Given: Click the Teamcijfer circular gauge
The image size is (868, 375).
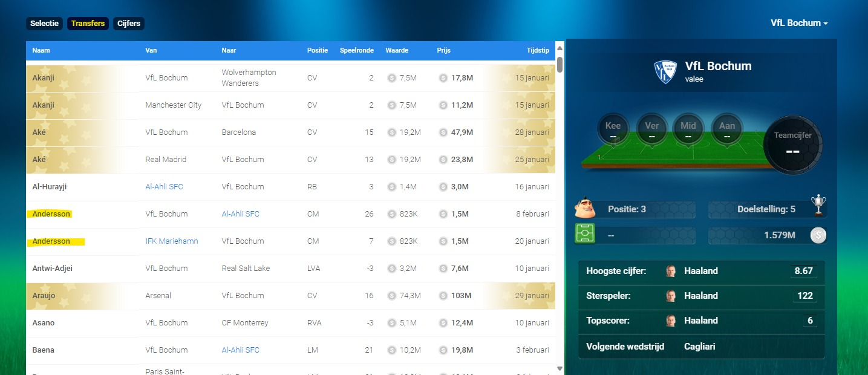Looking at the screenshot, I should click(x=792, y=144).
